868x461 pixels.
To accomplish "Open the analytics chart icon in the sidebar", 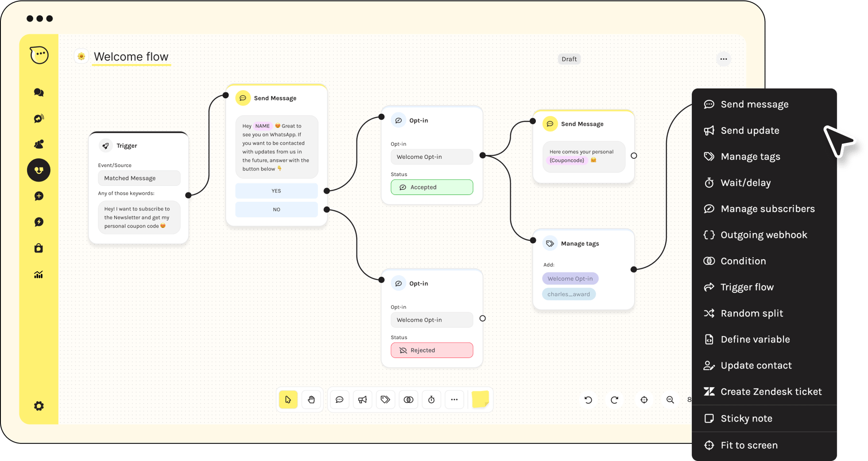I will click(x=39, y=275).
